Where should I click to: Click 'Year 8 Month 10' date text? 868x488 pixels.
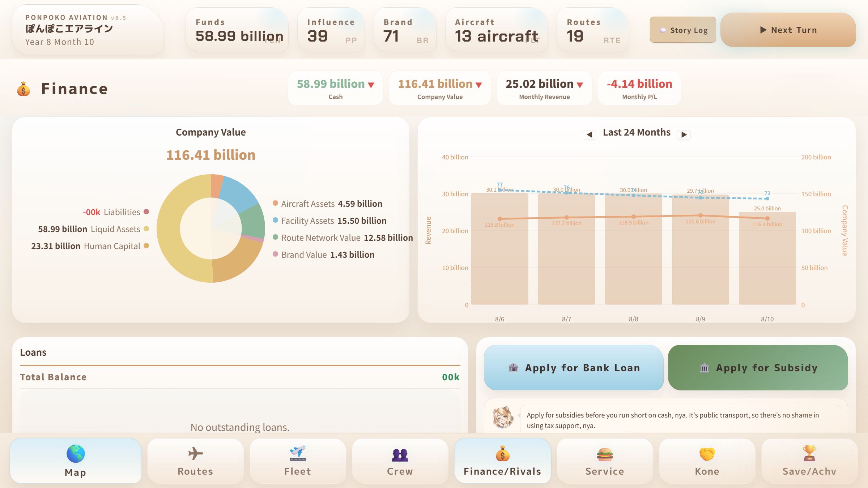click(x=60, y=42)
